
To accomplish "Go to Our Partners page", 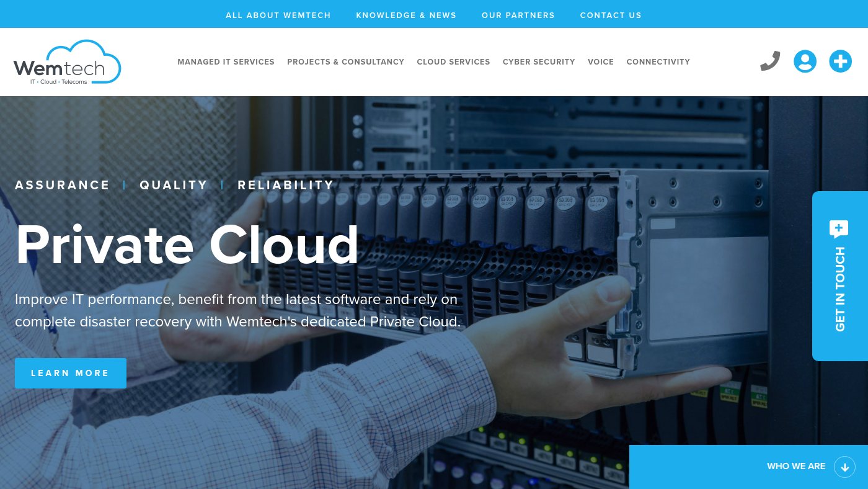I will coord(518,15).
